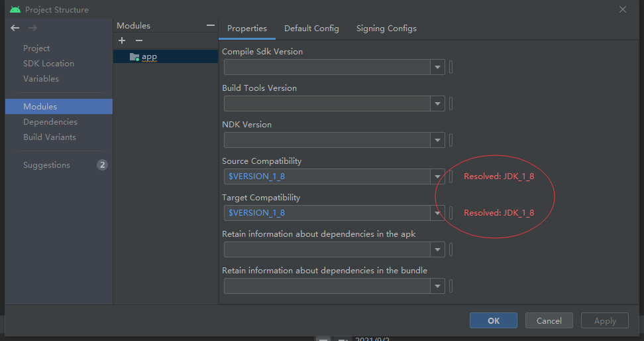Viewport: 644px width, 341px height.
Task: Click variable binding handle beside Source Compatibility
Action: pyautogui.click(x=451, y=176)
